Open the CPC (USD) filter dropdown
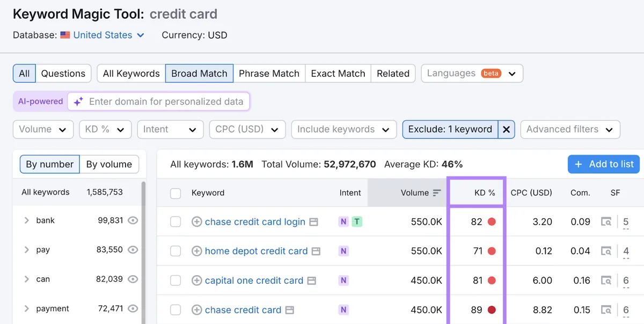644x324 pixels. (x=247, y=129)
